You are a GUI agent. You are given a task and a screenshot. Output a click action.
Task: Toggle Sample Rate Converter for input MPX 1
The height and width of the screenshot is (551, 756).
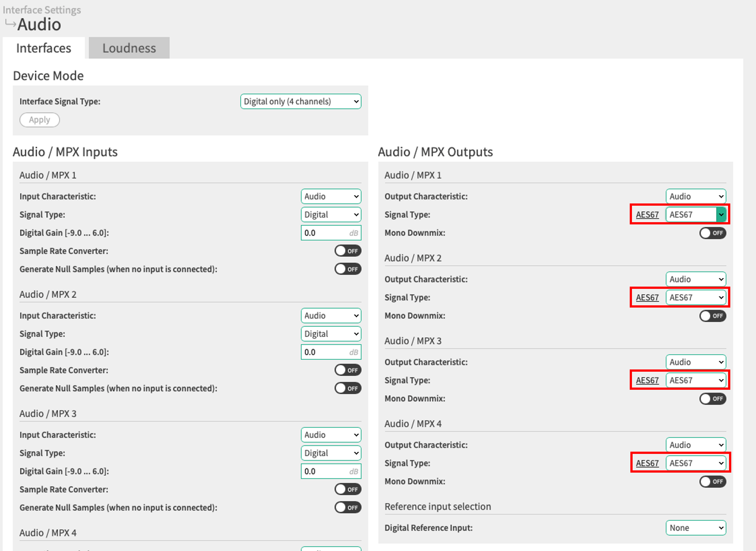tap(348, 251)
